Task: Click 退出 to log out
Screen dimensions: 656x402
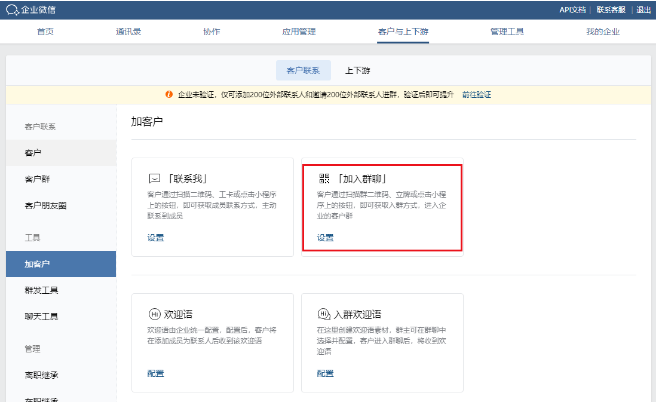Action: (643, 10)
